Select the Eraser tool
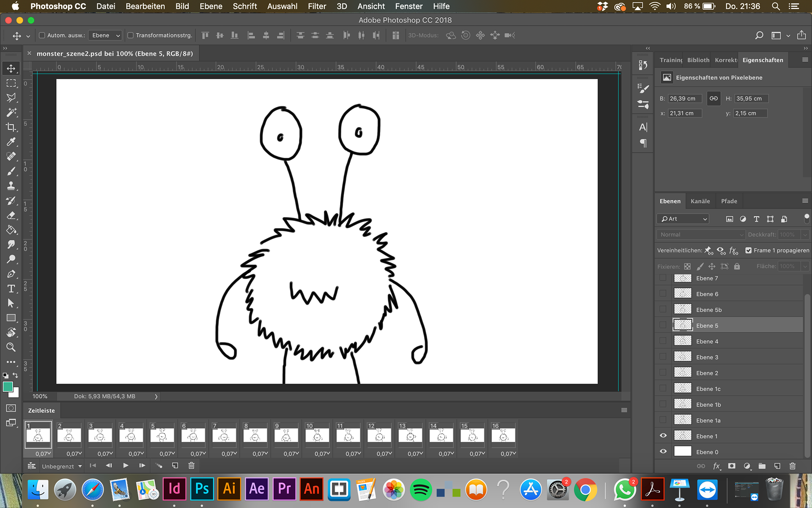This screenshot has height=508, width=812. [x=11, y=215]
